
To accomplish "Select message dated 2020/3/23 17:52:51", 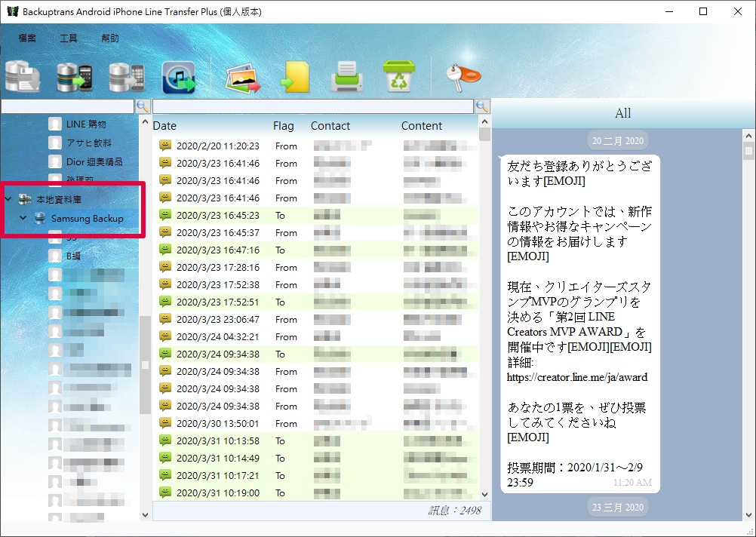I will (x=316, y=302).
